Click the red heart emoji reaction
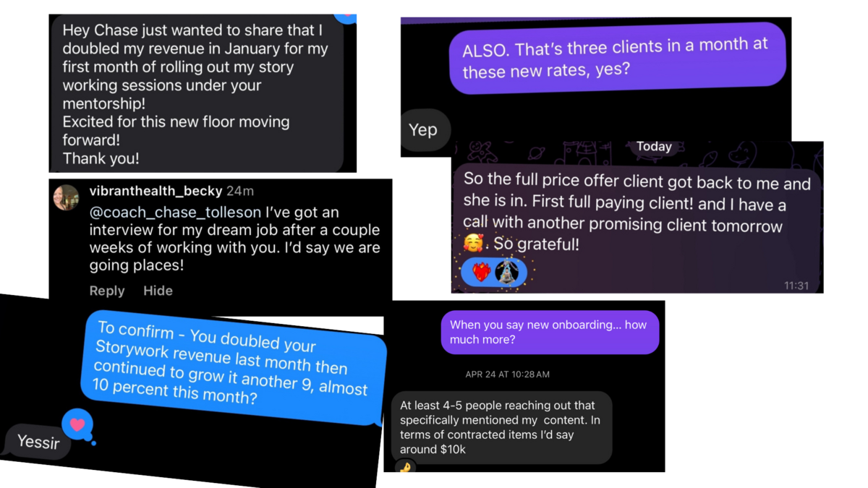This screenshot has height=488, width=868. pos(481,272)
